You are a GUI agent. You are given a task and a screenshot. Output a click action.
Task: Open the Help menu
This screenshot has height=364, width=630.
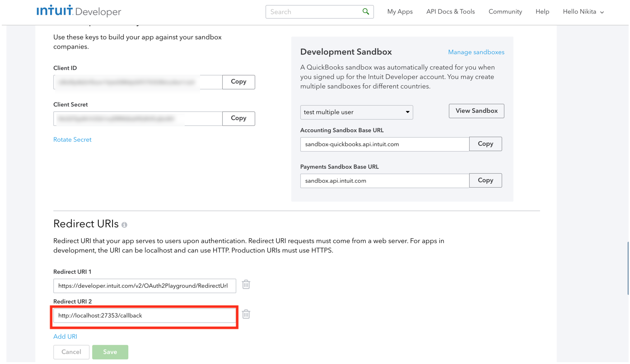pyautogui.click(x=542, y=12)
